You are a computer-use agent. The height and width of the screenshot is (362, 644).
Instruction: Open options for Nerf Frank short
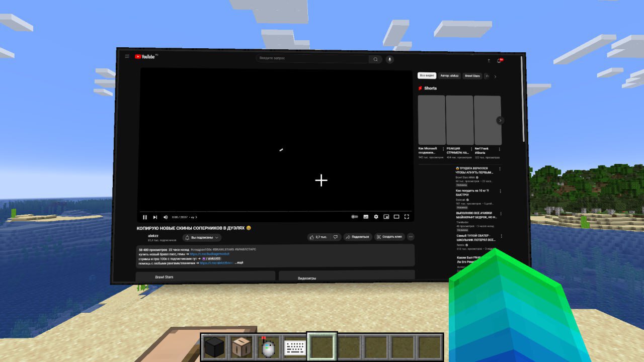point(500,149)
